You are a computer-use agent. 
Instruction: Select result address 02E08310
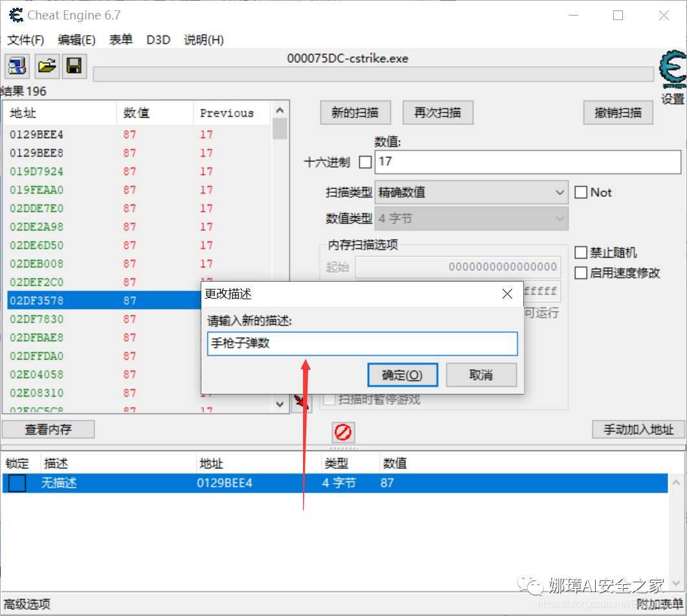pyautogui.click(x=36, y=393)
